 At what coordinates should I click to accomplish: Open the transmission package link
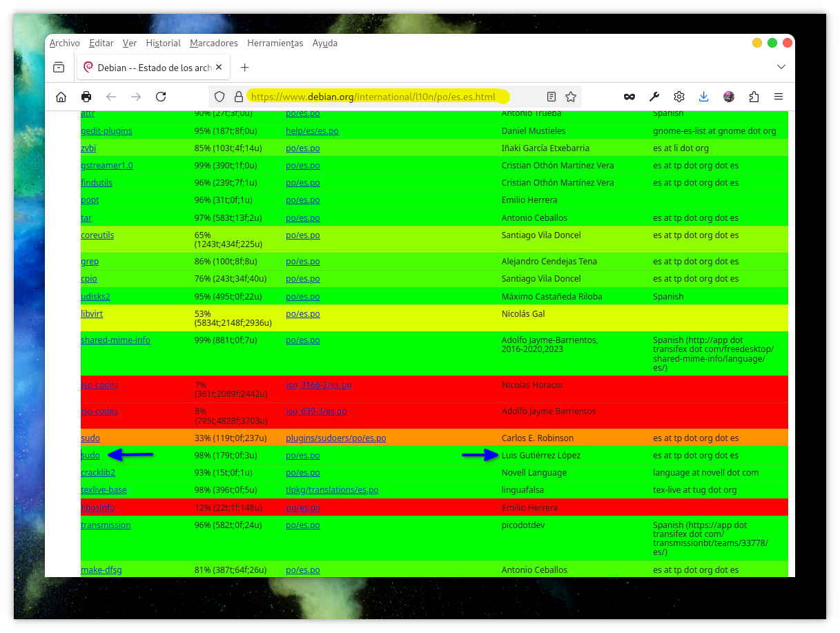click(x=106, y=525)
